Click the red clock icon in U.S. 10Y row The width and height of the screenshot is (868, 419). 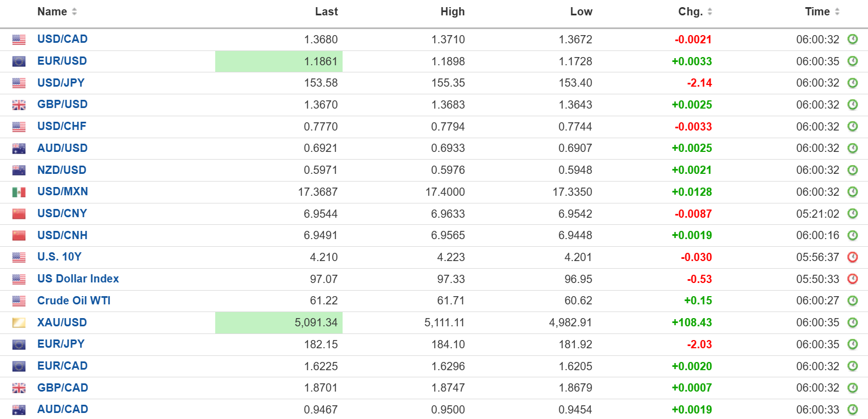pos(852,257)
